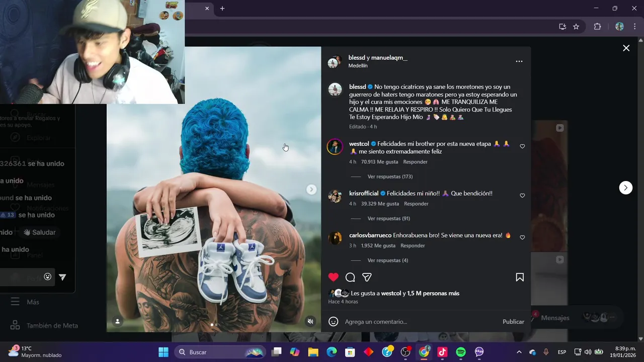Like krisrofficial's comment with the heart
The height and width of the screenshot is (362, 644).
[x=522, y=196]
